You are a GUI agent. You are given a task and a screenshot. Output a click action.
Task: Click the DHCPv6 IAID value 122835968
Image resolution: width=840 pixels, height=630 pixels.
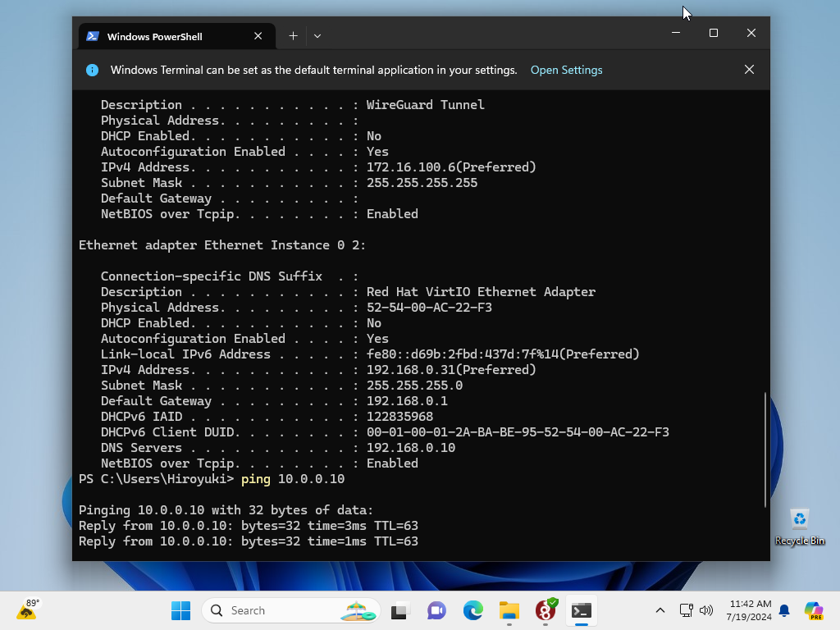click(x=399, y=416)
